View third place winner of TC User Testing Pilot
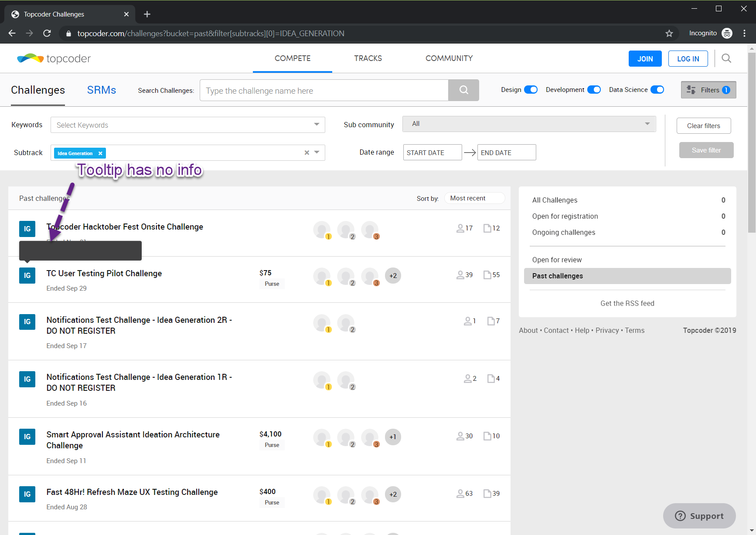The image size is (756, 535). (370, 276)
